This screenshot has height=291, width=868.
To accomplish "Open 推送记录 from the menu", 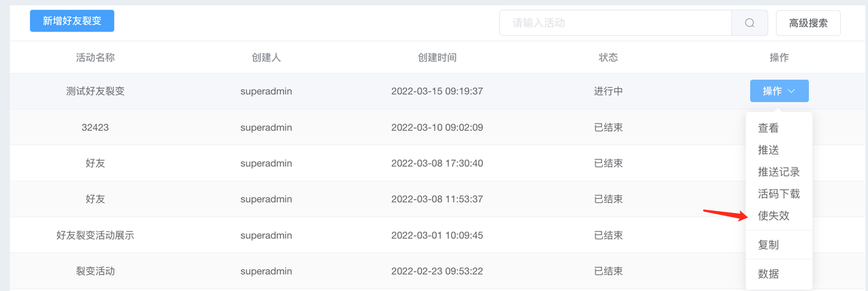I will pyautogui.click(x=778, y=172).
